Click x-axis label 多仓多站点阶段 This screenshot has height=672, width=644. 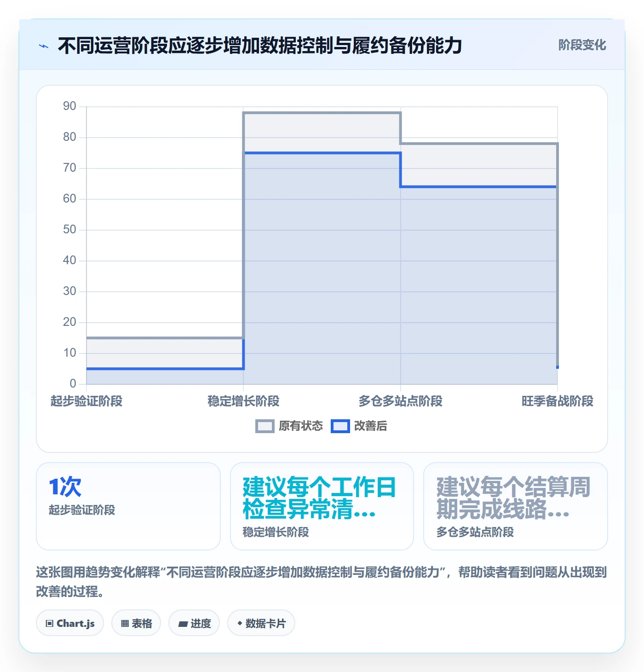coord(401,401)
